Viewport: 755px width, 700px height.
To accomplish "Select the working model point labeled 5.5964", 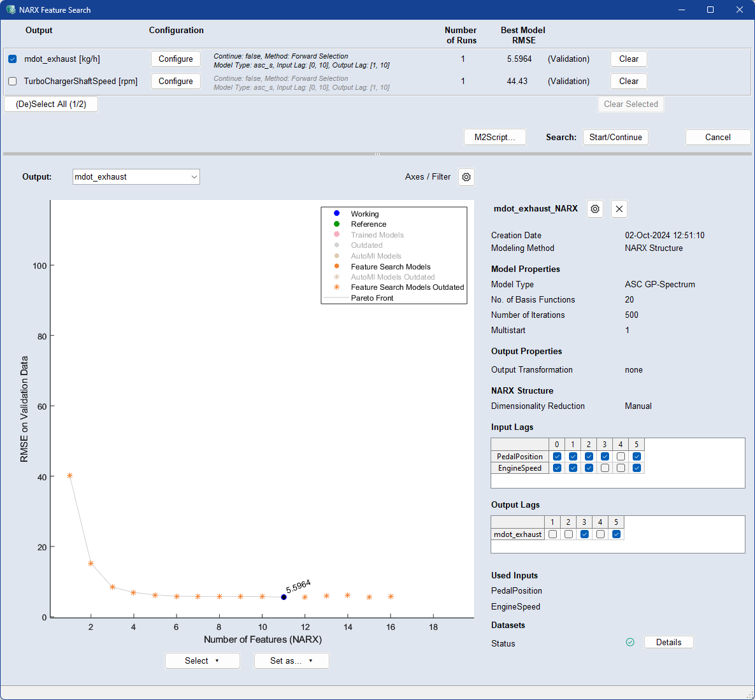I will tap(284, 597).
